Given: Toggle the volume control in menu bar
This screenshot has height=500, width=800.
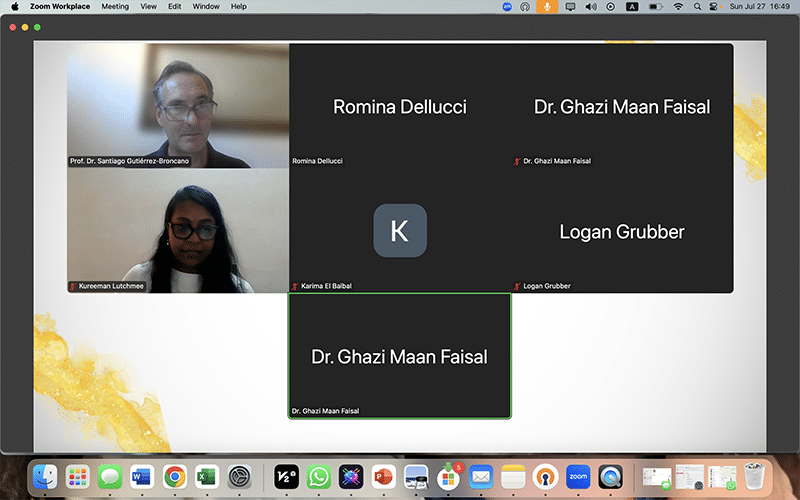Looking at the screenshot, I should (590, 6).
